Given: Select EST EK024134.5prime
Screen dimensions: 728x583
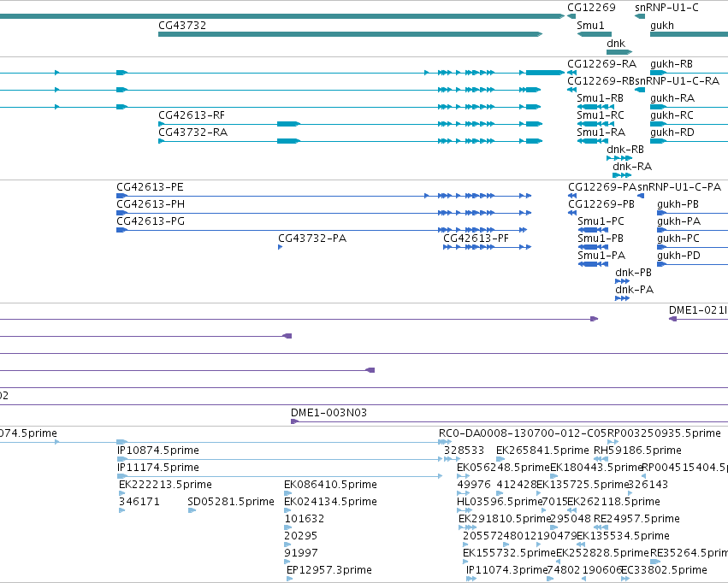Looking at the screenshot, I should click(x=330, y=503).
